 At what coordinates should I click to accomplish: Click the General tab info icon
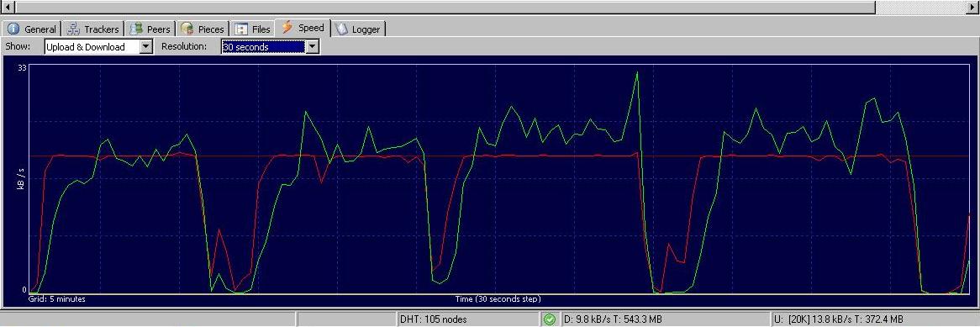[x=13, y=29]
